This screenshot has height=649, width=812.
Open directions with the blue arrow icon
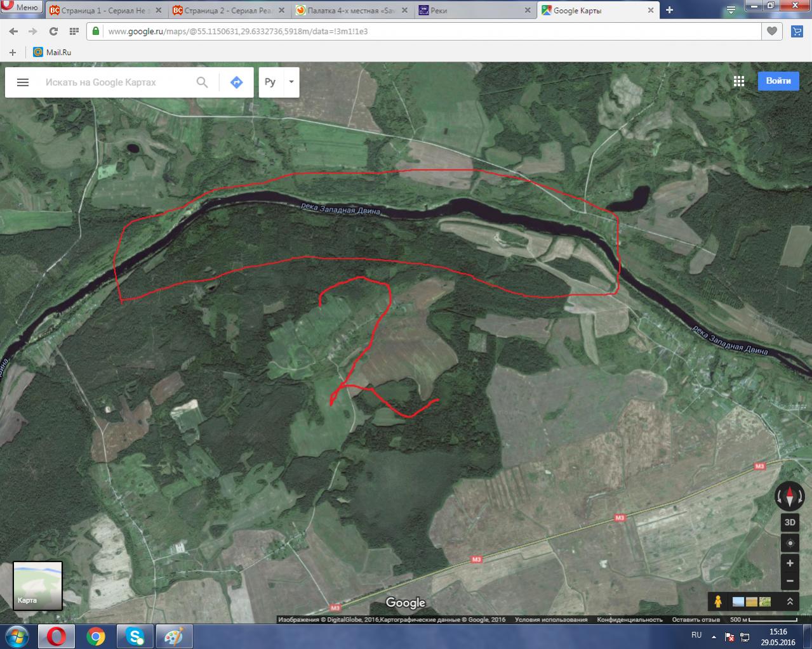click(236, 82)
